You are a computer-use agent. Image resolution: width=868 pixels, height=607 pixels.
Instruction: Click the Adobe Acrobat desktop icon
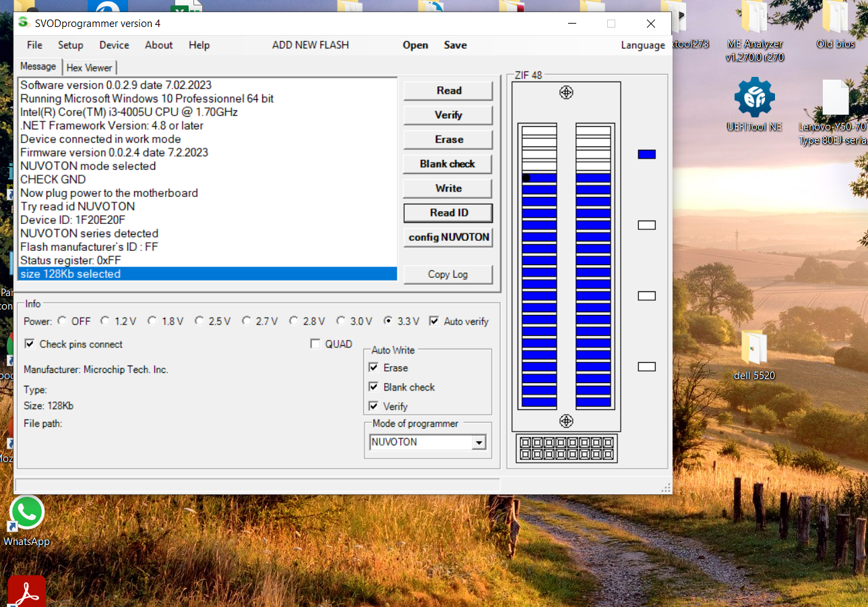27,591
